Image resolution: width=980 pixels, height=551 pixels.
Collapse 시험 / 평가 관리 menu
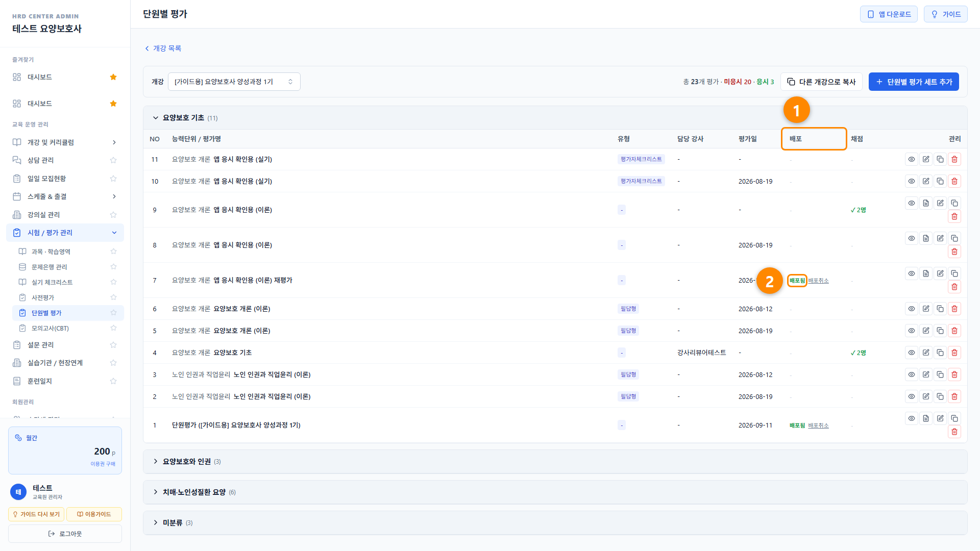(x=65, y=233)
